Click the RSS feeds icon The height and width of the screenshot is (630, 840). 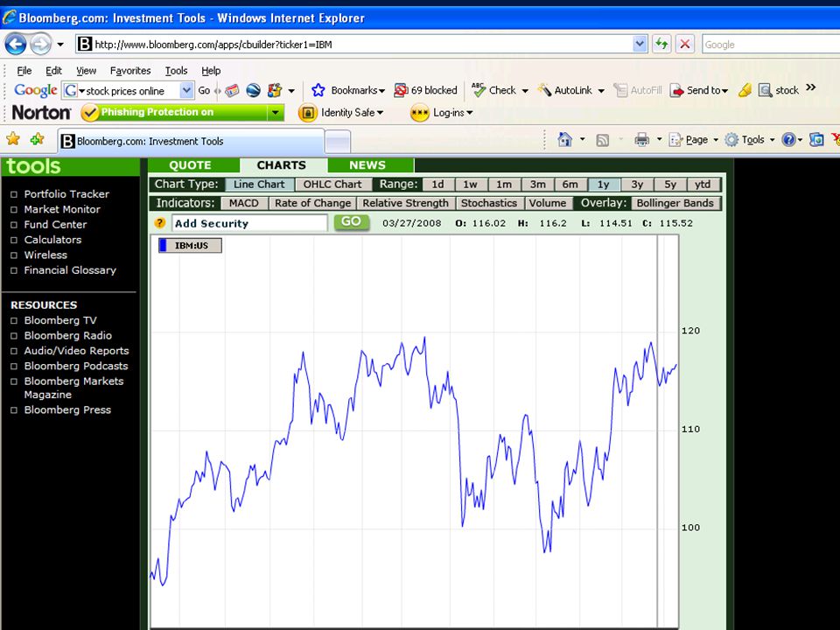[603, 140]
